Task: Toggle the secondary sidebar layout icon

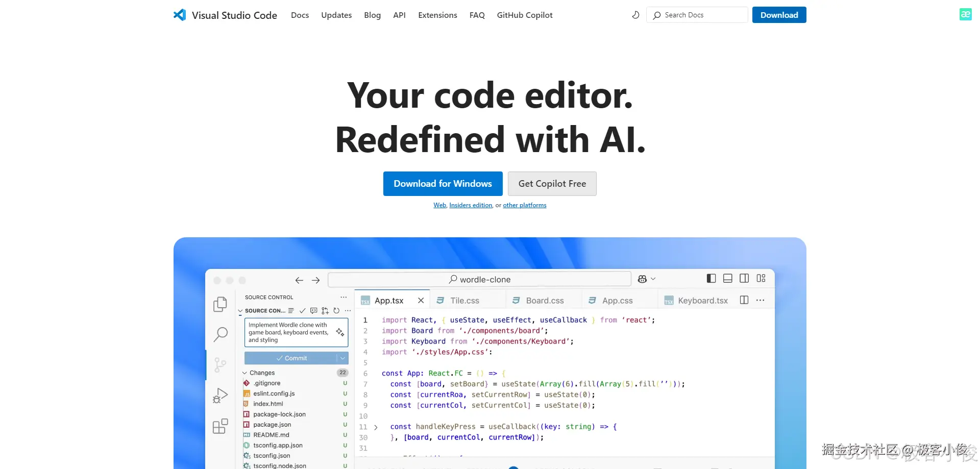Action: point(744,278)
